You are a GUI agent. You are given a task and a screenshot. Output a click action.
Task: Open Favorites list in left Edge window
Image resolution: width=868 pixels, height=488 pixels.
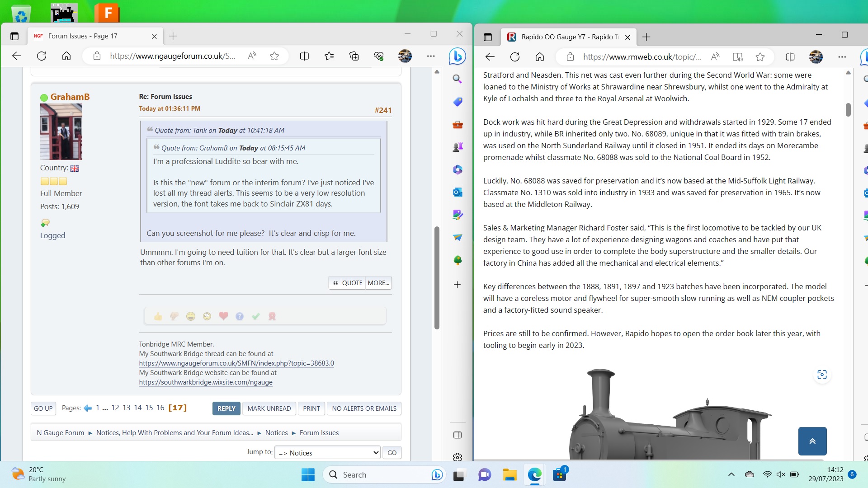(329, 56)
